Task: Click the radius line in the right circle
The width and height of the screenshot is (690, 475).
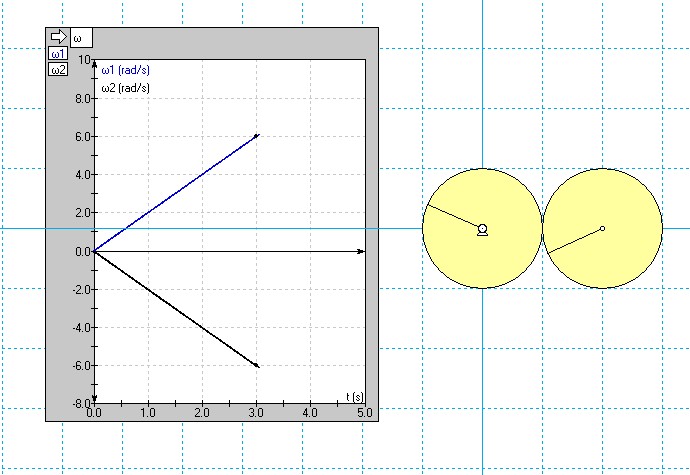Action: [575, 240]
